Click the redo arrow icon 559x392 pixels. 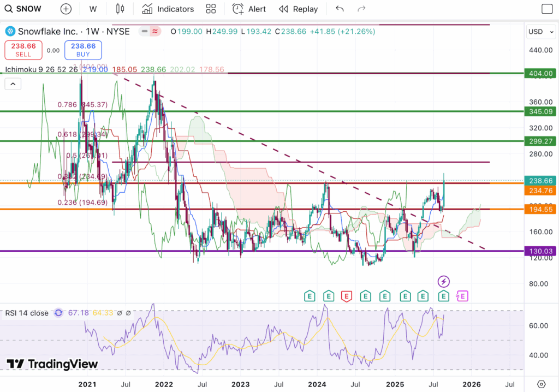361,9
